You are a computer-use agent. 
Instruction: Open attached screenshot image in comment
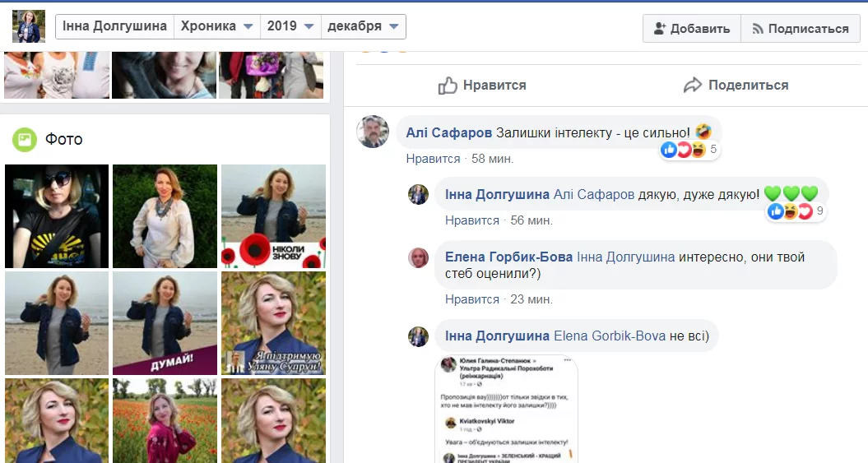(507, 410)
